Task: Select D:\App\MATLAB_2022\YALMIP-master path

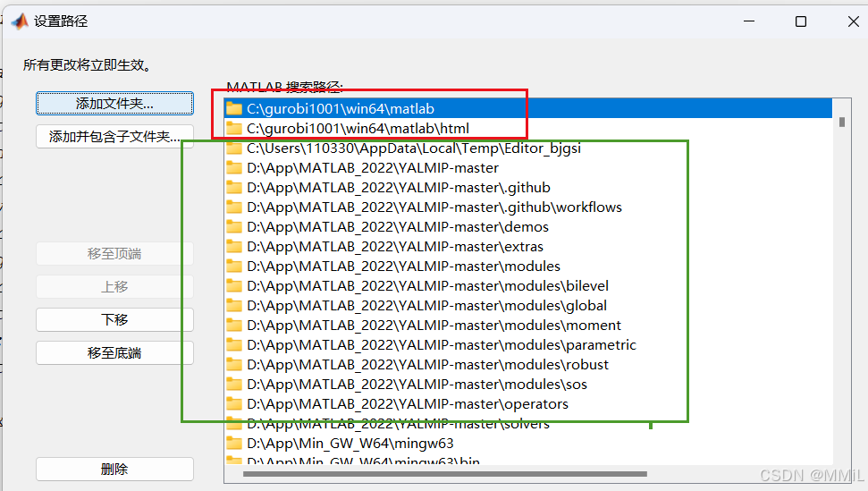Action: 373,168
